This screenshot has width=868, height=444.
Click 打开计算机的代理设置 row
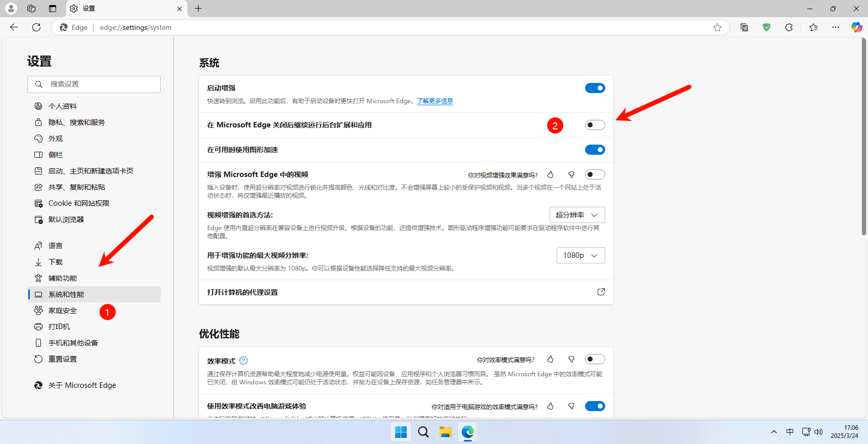click(406, 292)
